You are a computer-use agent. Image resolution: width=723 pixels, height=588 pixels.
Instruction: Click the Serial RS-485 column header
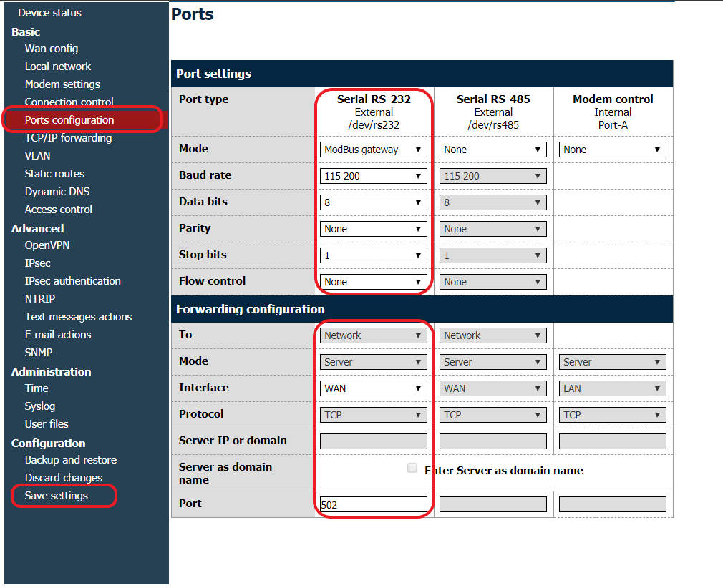[x=493, y=99]
